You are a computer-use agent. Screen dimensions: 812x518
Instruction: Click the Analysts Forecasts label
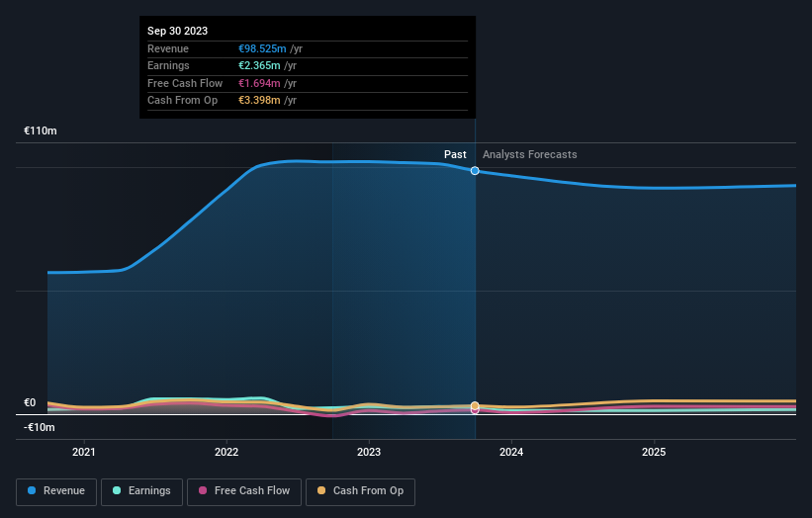click(530, 154)
